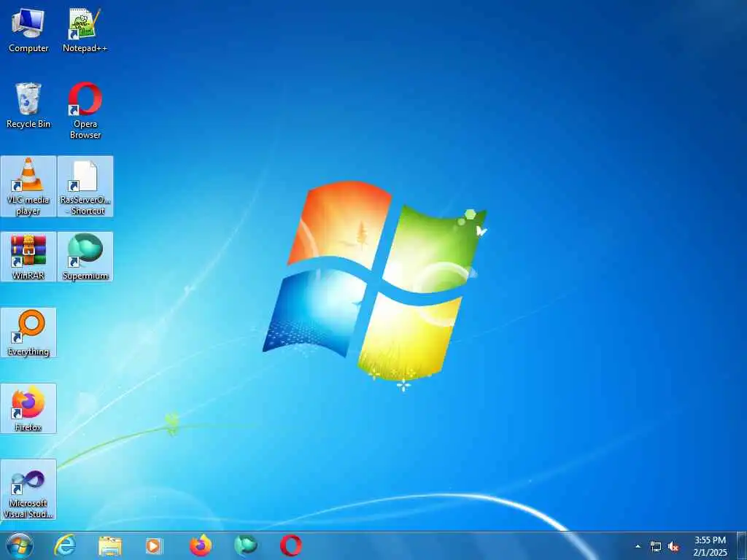The width and height of the screenshot is (747, 560).
Task: Open the network status tray icon
Action: (656, 547)
